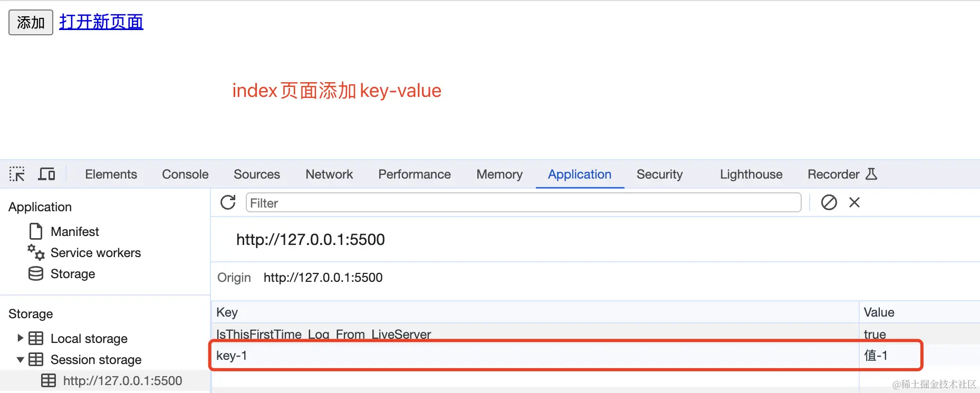Select the IsThisFirstTime_Log_From_LiveServer row
This screenshot has height=393, width=980.
click(527, 334)
